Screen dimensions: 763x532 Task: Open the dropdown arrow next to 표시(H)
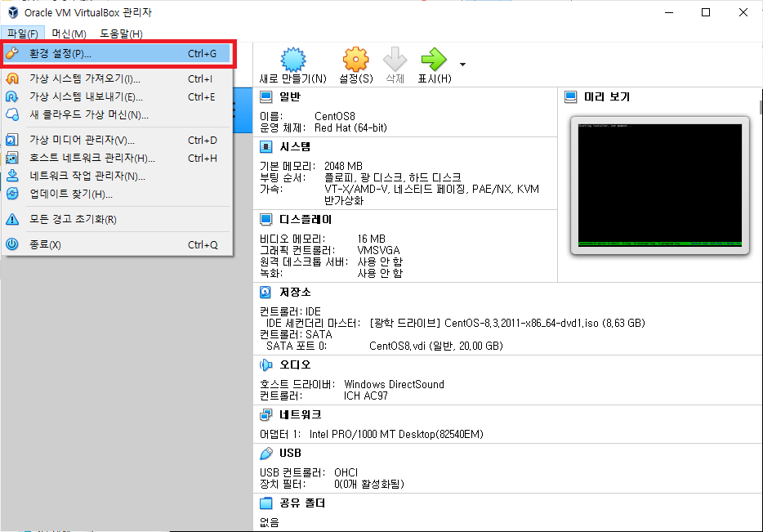click(462, 65)
